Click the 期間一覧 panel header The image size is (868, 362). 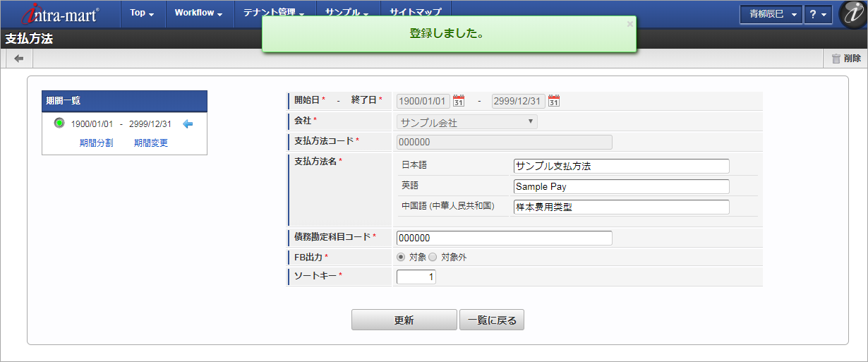click(124, 101)
